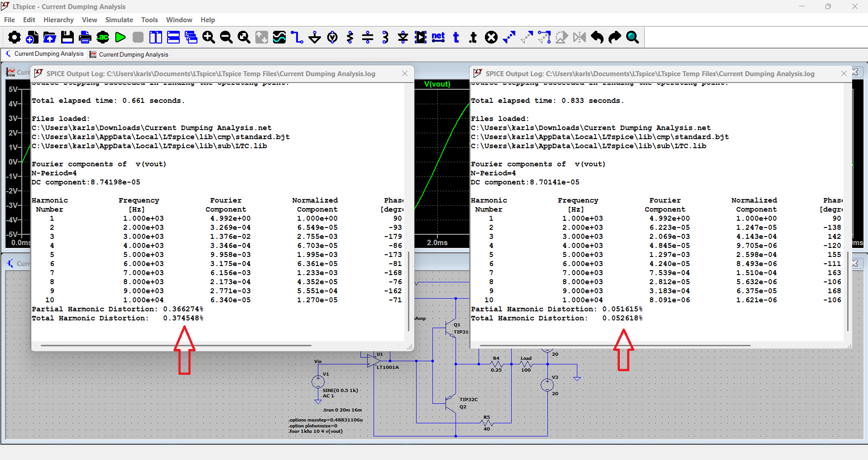Zoom in with the magnifier plus icon
This screenshot has height=460, width=868.
point(209,37)
